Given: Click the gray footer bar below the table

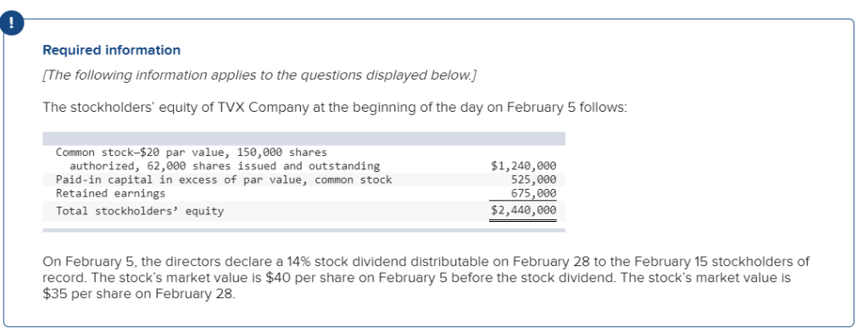Looking at the screenshot, I should (x=304, y=230).
